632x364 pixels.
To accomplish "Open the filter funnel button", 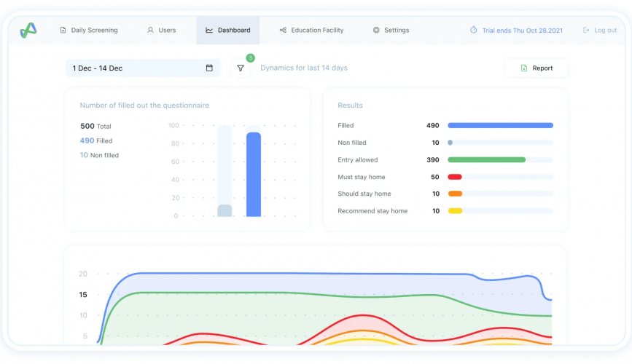I will [241, 68].
